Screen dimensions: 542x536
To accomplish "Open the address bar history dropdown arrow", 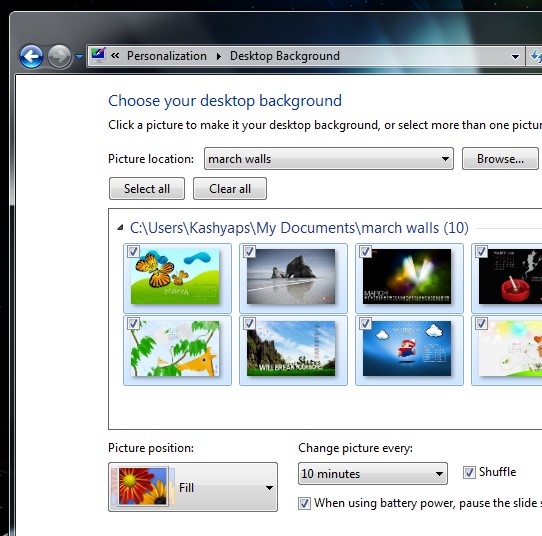I will 515,56.
